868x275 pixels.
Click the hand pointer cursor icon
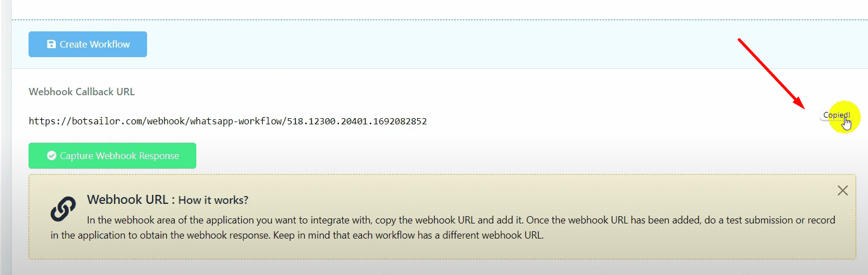(x=847, y=123)
